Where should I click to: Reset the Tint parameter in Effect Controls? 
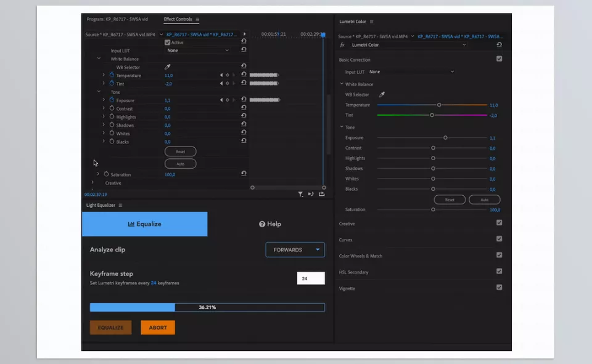tap(244, 83)
